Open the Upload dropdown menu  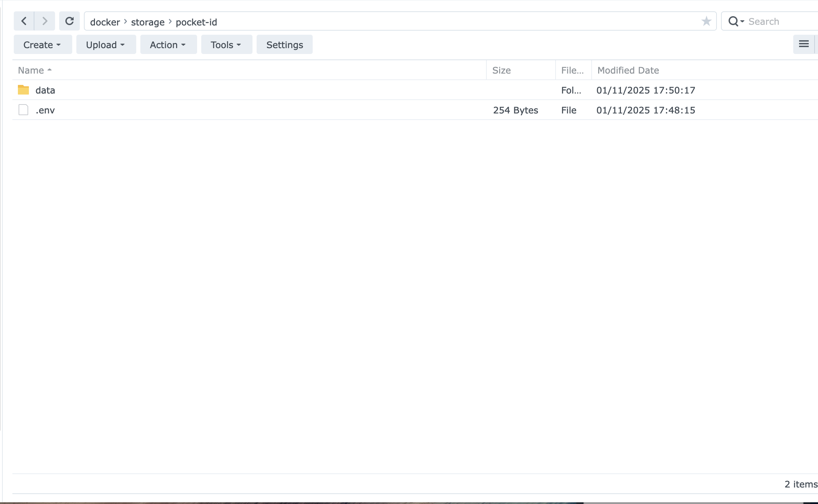[x=106, y=45]
